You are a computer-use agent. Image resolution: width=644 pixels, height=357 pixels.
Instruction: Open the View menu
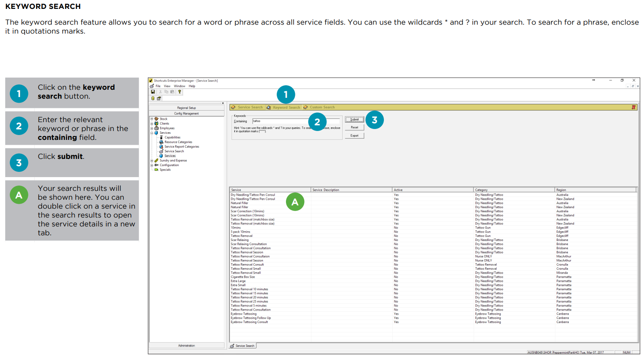coord(167,86)
